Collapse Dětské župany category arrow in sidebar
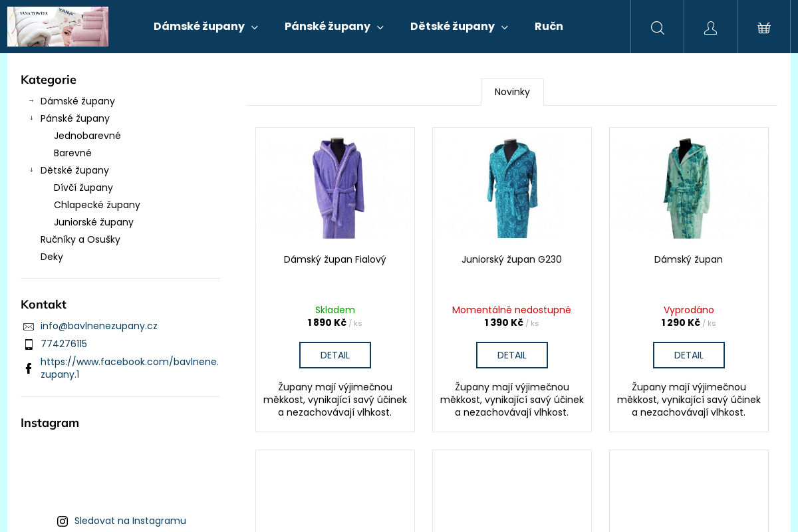798x532 pixels. [x=31, y=170]
